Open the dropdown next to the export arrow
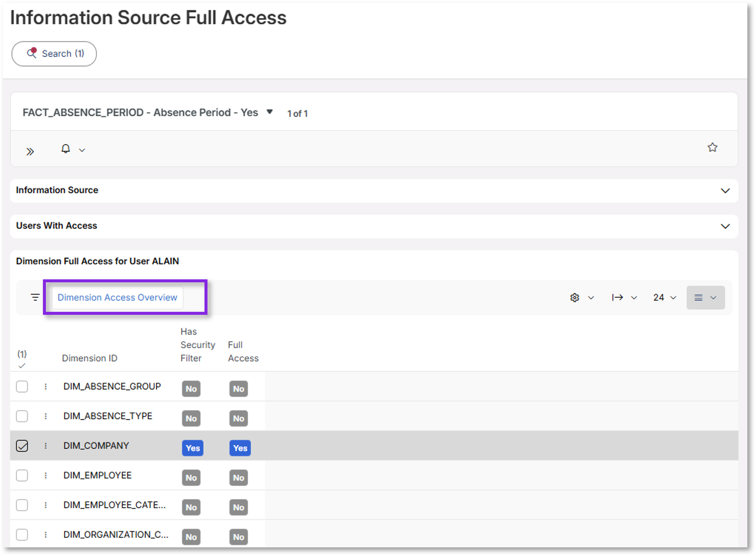This screenshot has width=756, height=556. tap(634, 298)
